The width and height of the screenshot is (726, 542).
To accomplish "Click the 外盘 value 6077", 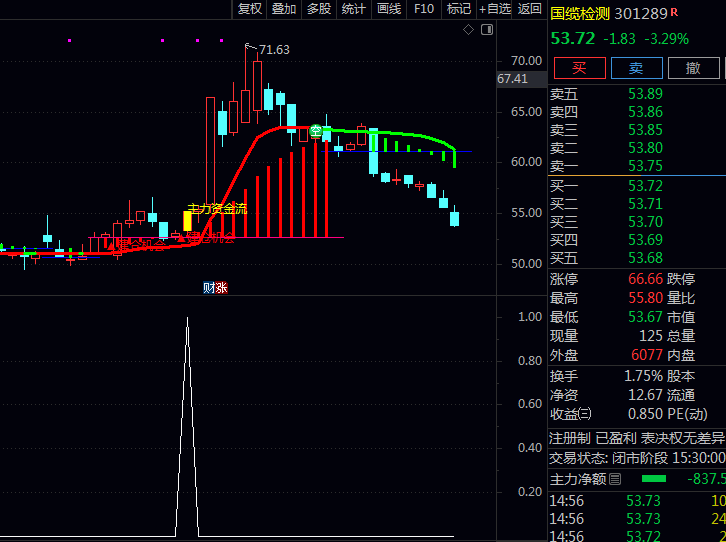I will pyautogui.click(x=647, y=355).
